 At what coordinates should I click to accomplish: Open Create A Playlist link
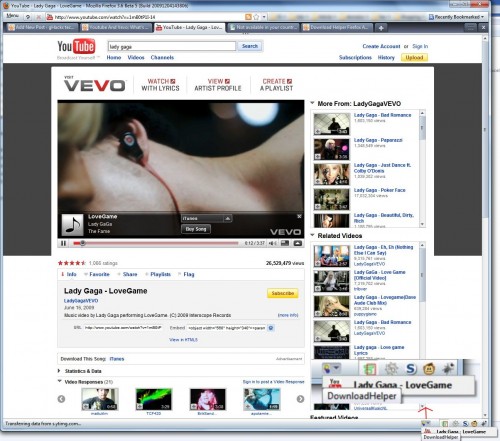276,85
